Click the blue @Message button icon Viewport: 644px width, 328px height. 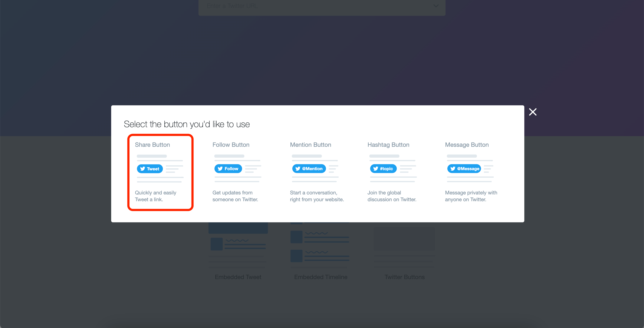coord(464,169)
